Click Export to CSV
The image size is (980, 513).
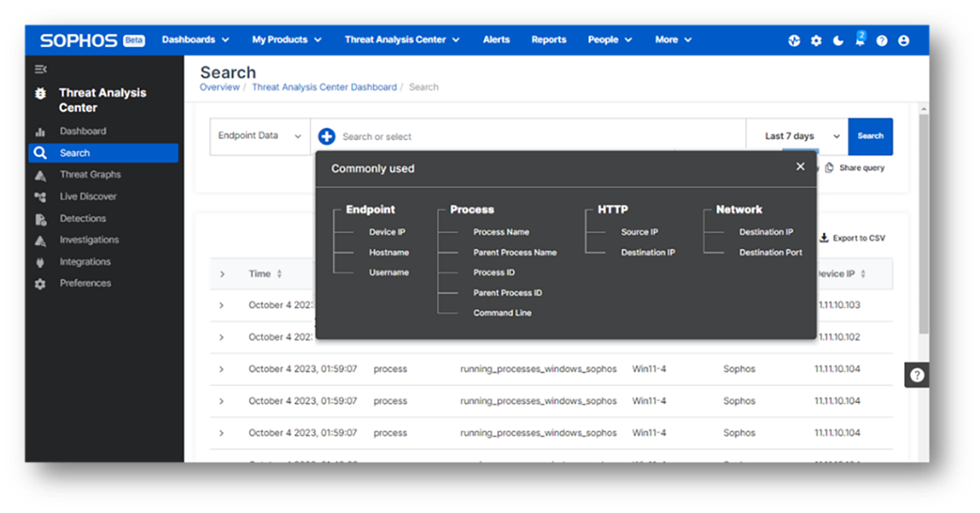[859, 237]
